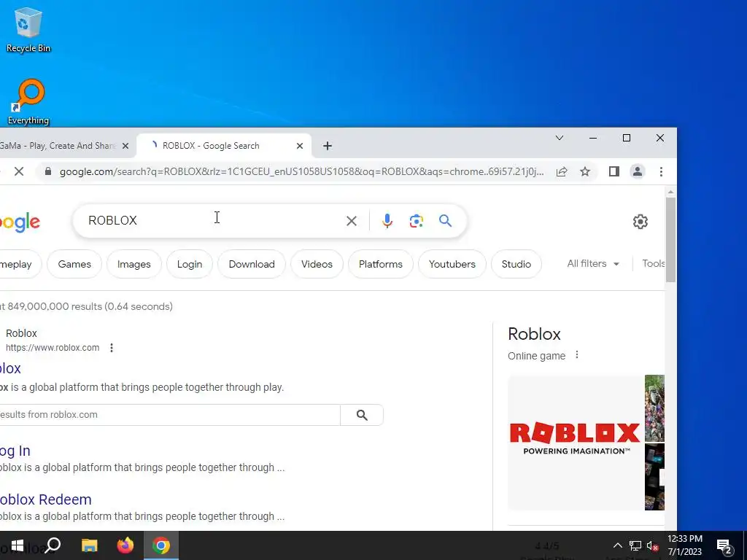Filter results by Login
The image size is (747, 560).
click(190, 264)
